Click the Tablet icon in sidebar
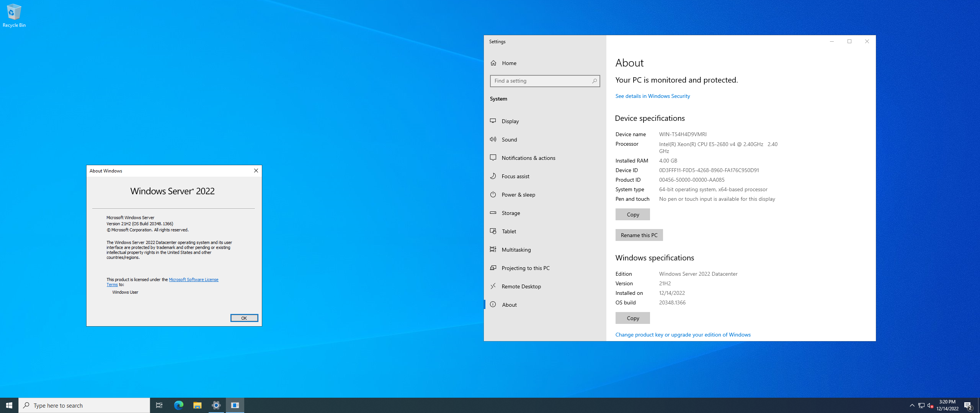Screen dimensions: 980x413 pos(493,231)
